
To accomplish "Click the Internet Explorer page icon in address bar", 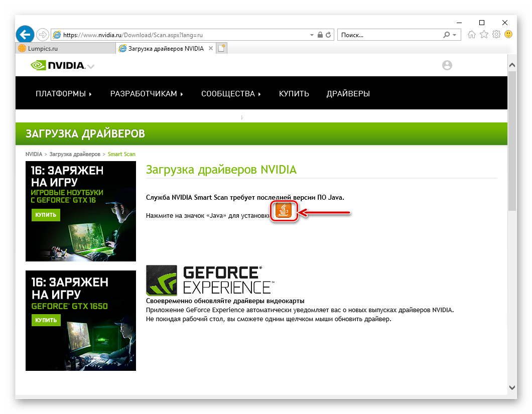I will (x=57, y=35).
